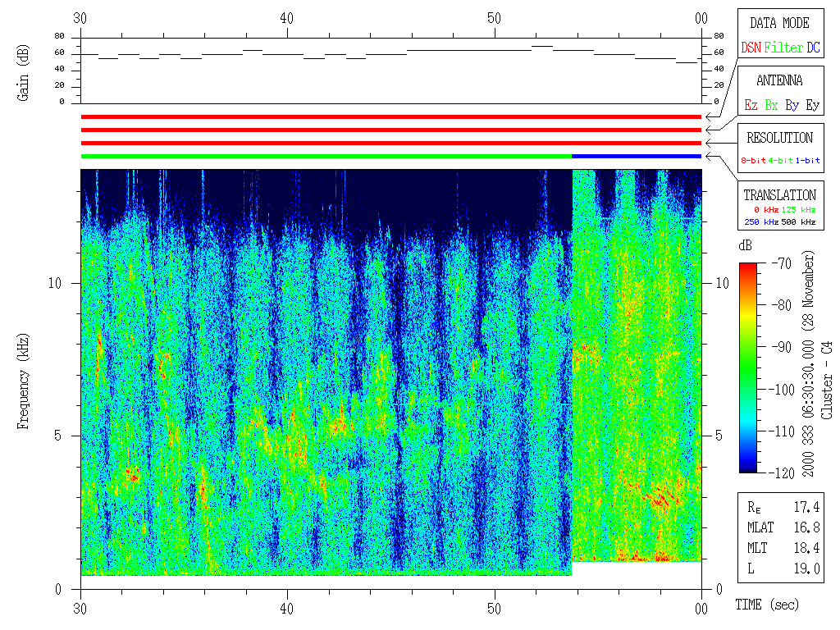Click the 250 kHz translation label
The image size is (840, 630).
click(x=760, y=221)
